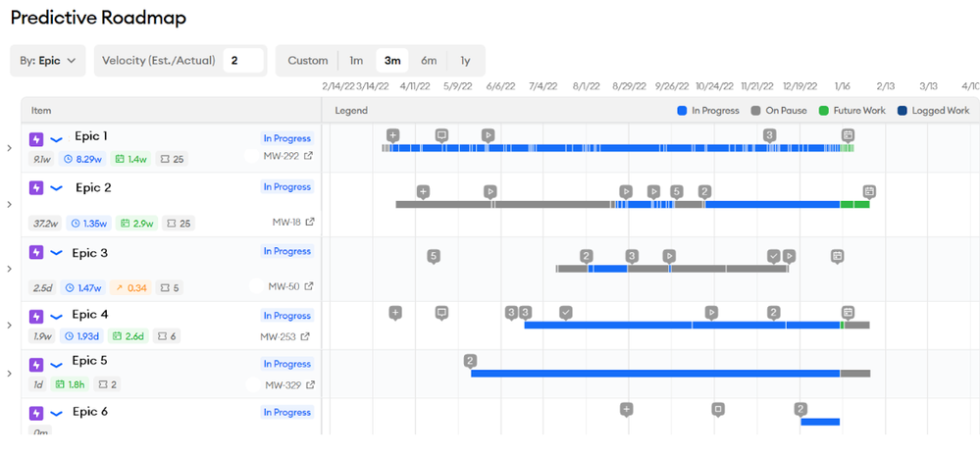Click the 5 marker on Epic 2 timeline

[676, 192]
